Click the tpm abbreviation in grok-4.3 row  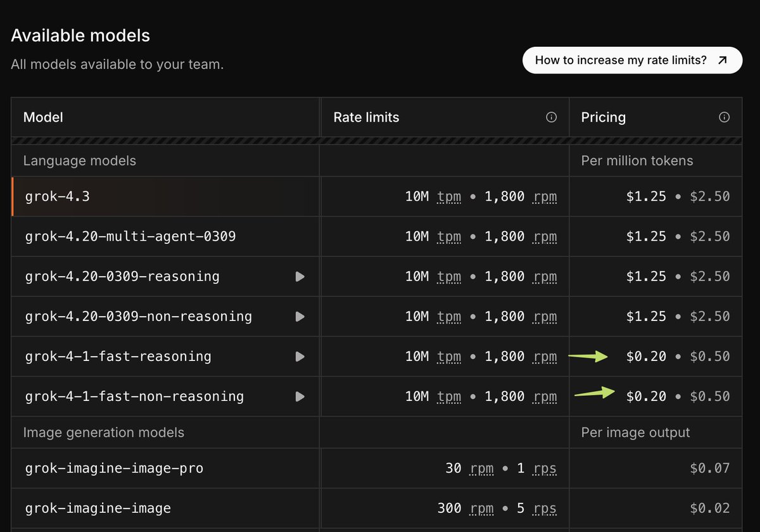(x=449, y=197)
